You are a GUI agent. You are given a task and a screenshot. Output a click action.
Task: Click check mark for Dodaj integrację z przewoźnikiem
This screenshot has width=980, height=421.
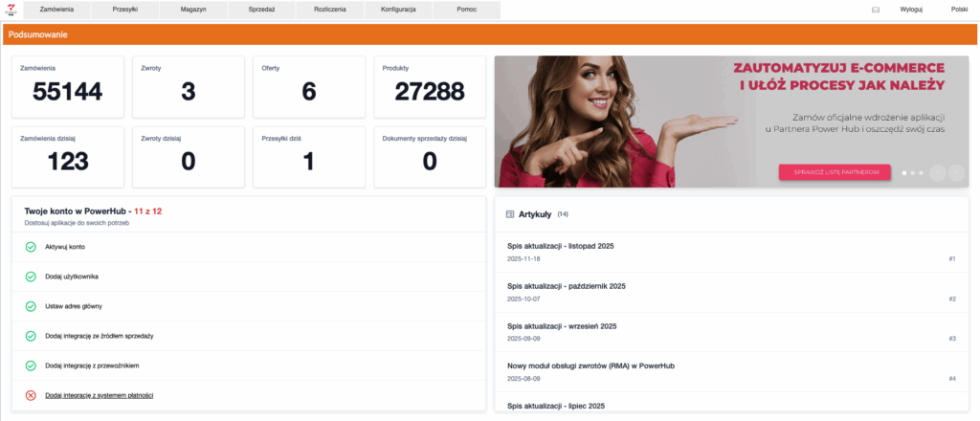tap(31, 366)
